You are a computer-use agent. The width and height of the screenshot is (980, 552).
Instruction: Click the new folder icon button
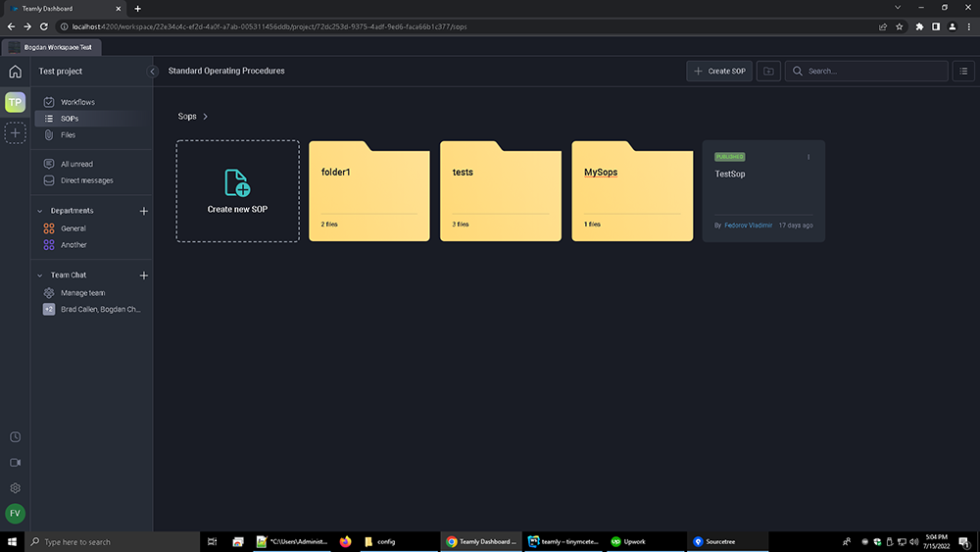(x=768, y=72)
